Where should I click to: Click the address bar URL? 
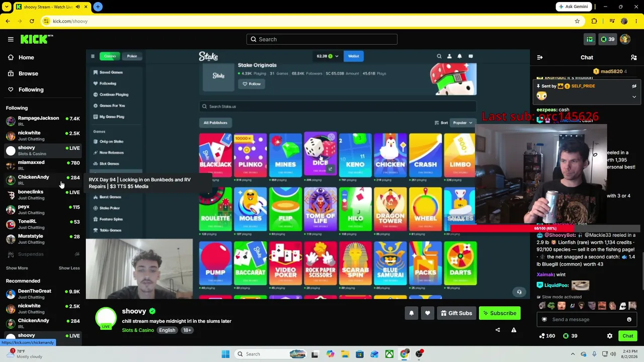click(70, 21)
